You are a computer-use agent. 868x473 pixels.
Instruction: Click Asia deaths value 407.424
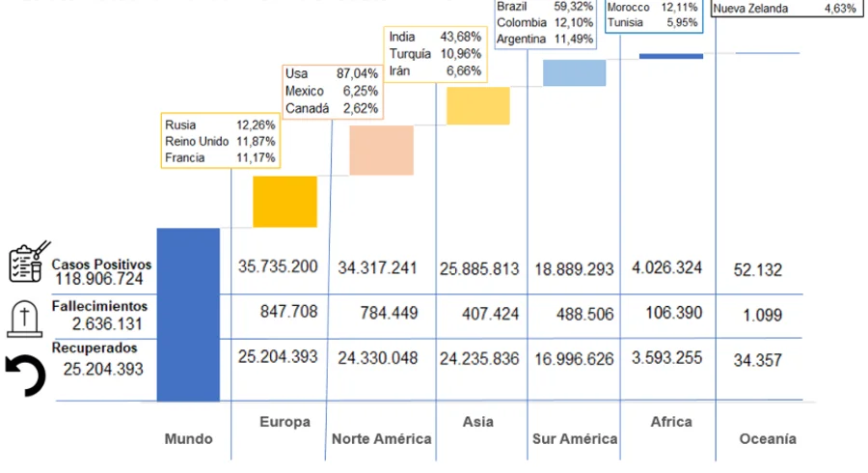491,314
